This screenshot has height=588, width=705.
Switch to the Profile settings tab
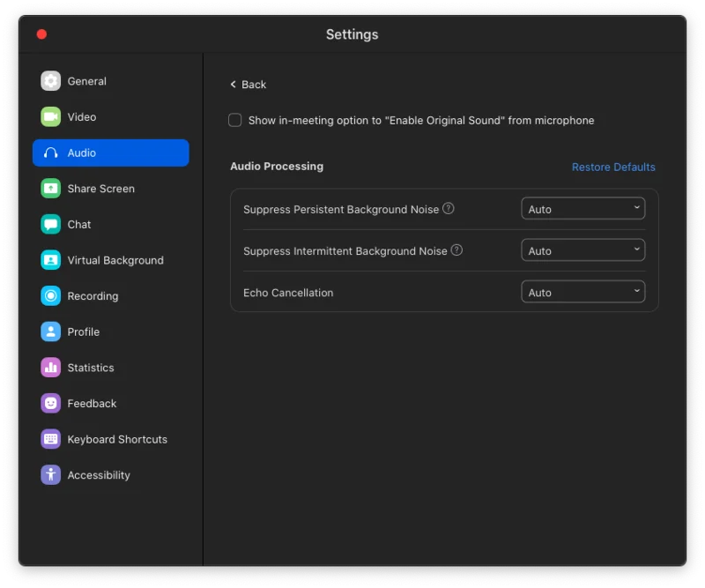(83, 331)
